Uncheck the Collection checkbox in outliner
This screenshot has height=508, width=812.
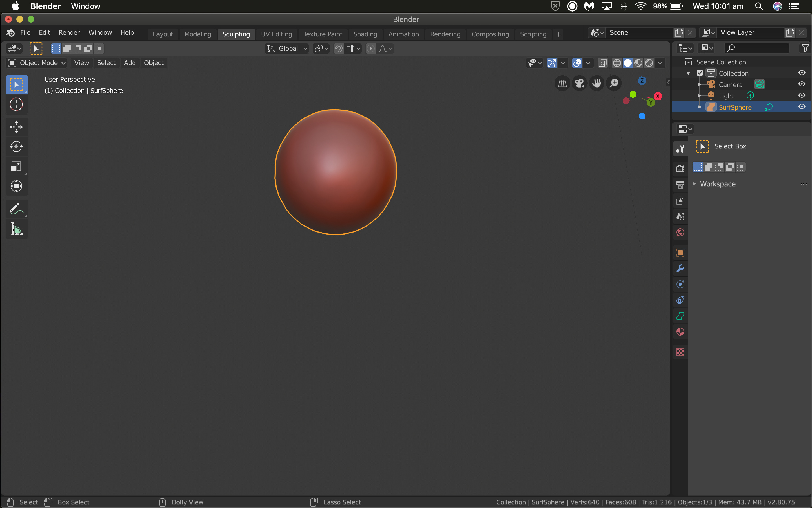[700, 73]
